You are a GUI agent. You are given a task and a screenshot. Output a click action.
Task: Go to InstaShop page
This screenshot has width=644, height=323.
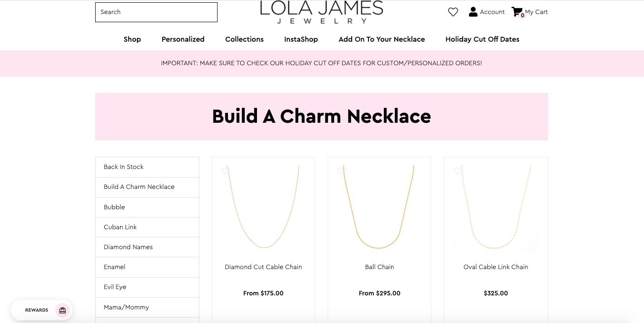pyautogui.click(x=301, y=39)
